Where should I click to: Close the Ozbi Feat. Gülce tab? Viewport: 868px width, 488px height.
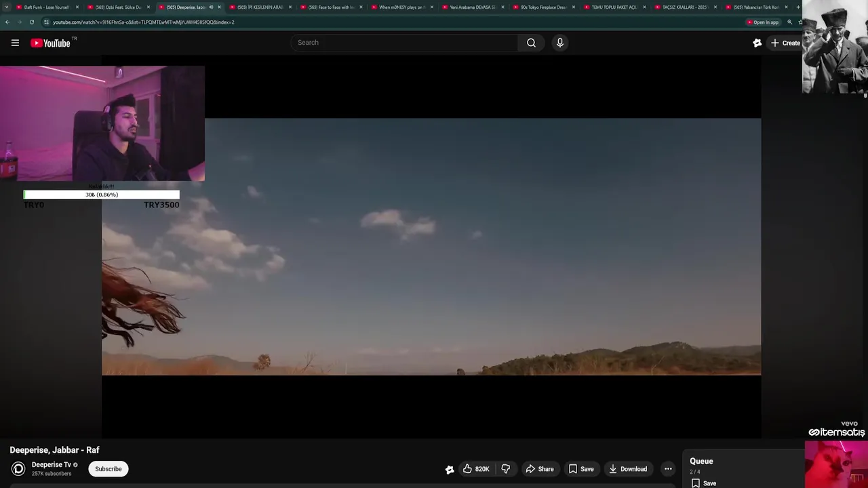(148, 7)
